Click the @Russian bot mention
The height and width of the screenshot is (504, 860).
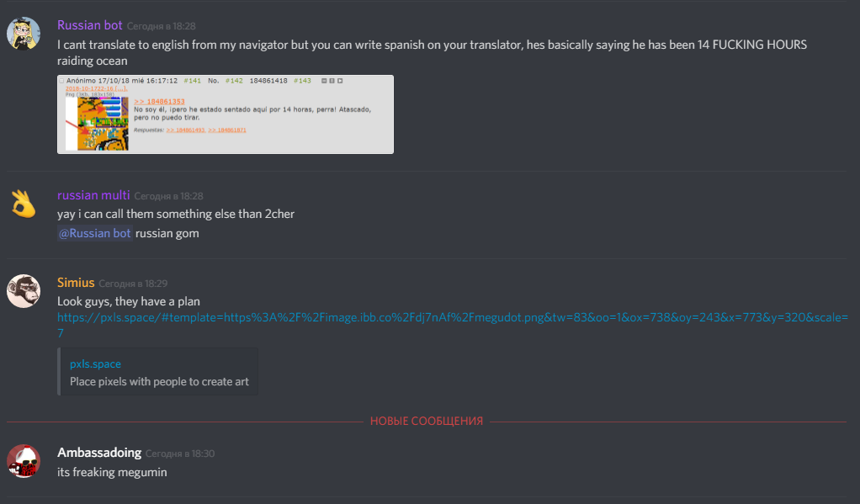click(95, 233)
